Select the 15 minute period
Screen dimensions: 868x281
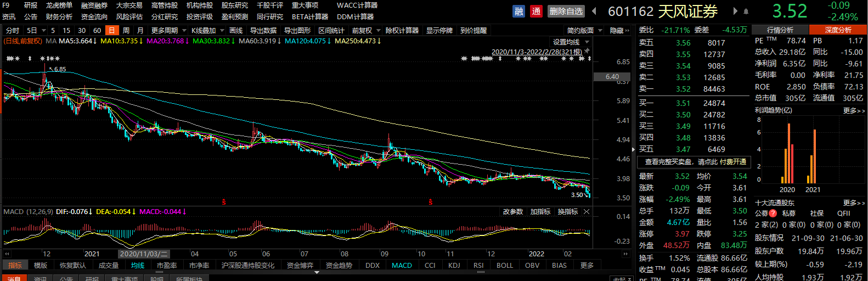coord(66,31)
